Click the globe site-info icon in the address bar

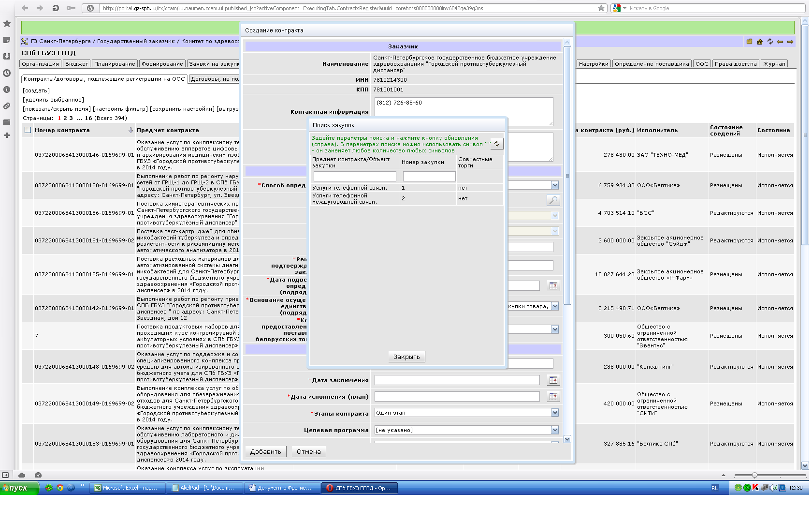[90, 8]
